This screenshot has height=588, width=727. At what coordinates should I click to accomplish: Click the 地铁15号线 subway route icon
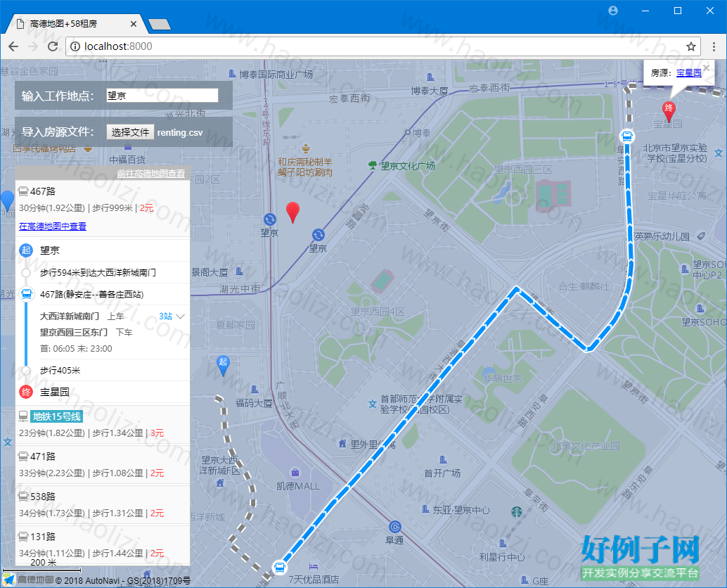(23, 416)
